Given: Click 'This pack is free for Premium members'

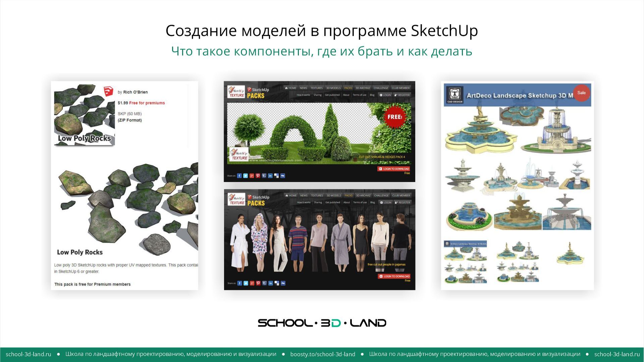Looking at the screenshot, I should (x=93, y=284).
